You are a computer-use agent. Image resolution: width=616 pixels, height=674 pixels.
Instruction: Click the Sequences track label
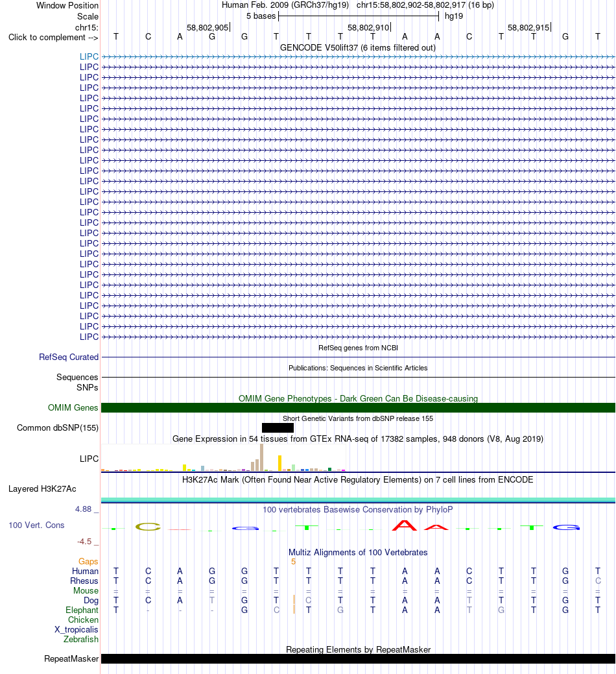(77, 377)
